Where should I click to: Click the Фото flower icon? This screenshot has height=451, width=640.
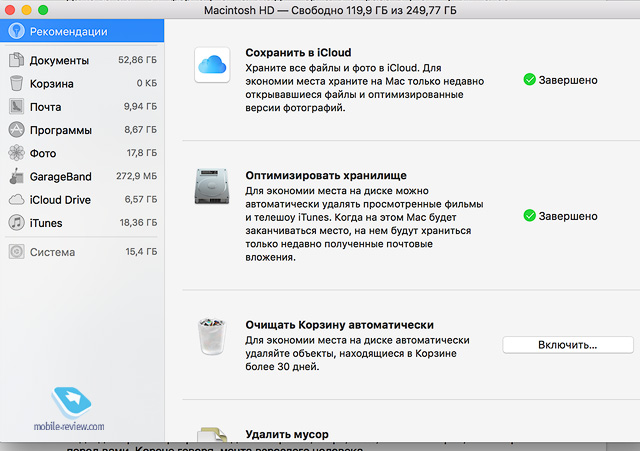16,153
